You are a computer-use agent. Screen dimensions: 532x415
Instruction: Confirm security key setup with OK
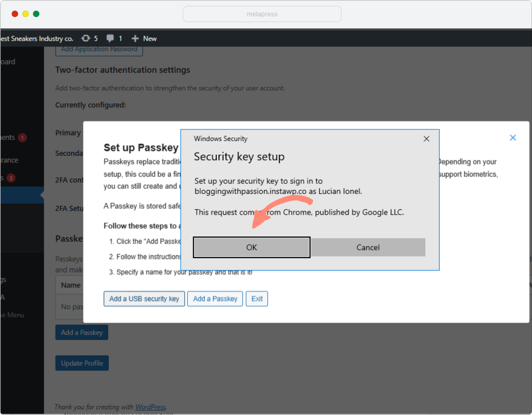[x=251, y=247]
